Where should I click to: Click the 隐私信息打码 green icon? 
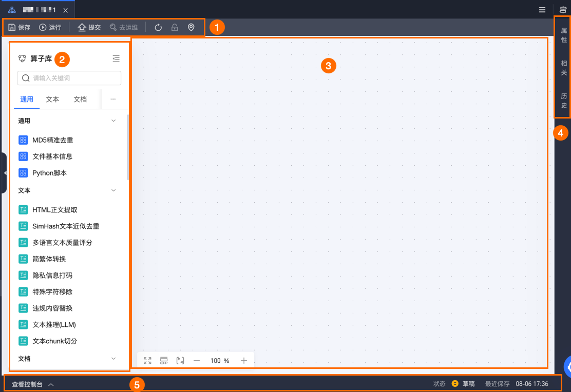(23, 275)
